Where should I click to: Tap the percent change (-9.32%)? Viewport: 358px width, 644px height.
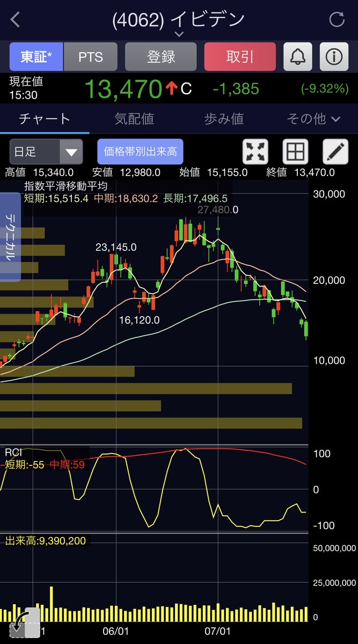(324, 89)
